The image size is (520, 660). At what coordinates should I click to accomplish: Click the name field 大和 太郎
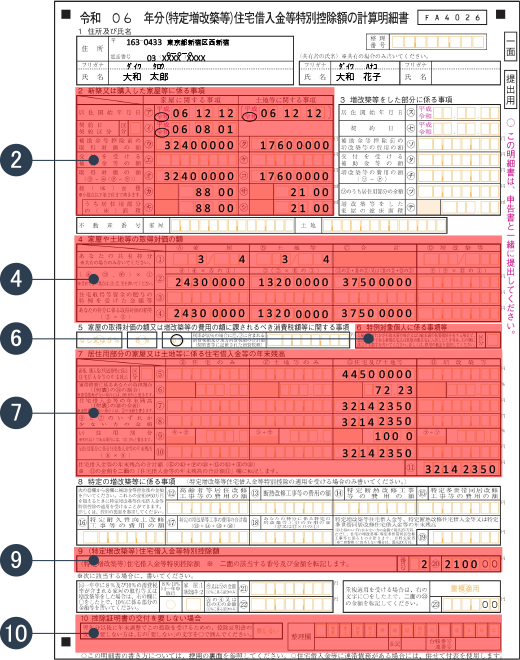[145, 77]
